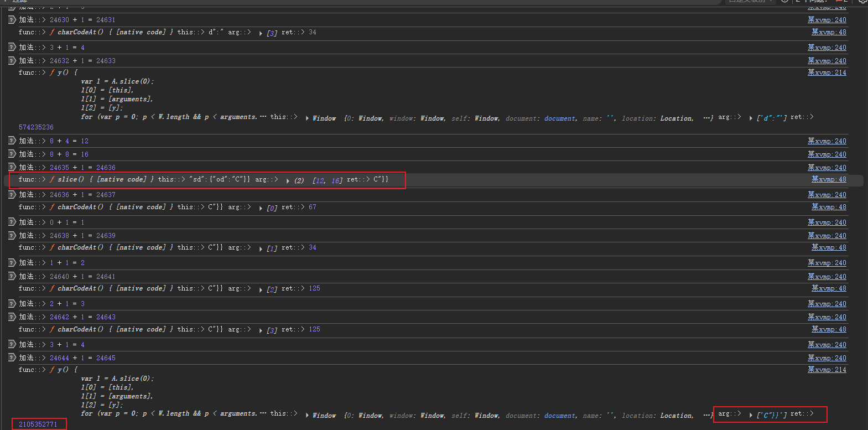The image size is (868, 430).
Task: Click repeat-count badge on 1 + 1 = 2 row
Action: [12, 263]
